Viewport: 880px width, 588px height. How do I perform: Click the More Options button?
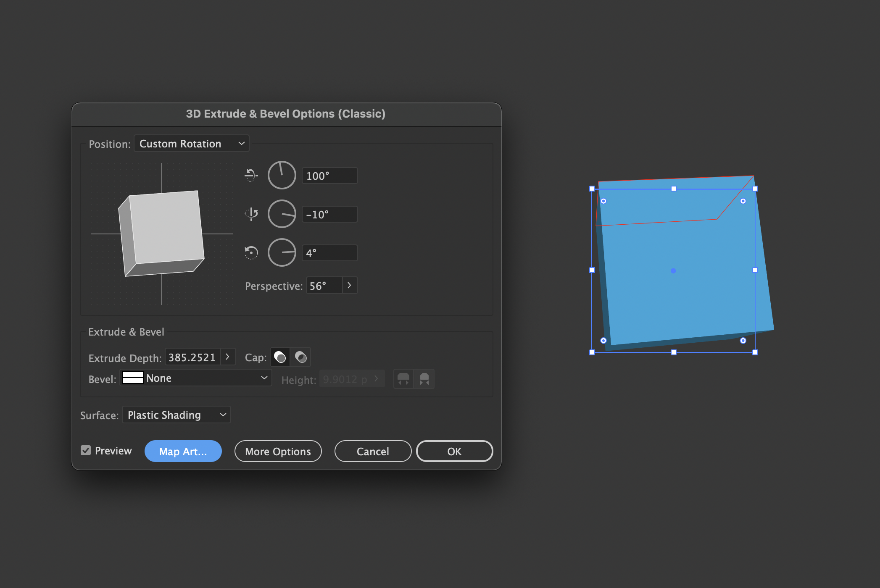pos(278,451)
